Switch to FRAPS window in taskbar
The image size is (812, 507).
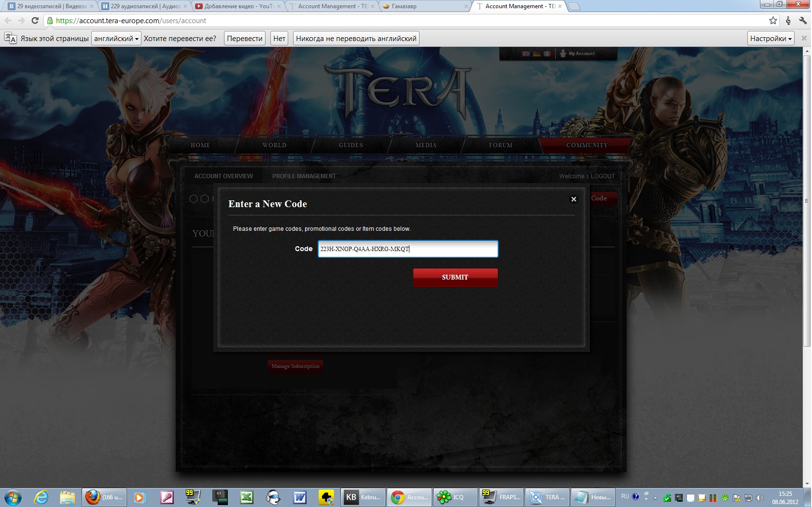(x=501, y=497)
